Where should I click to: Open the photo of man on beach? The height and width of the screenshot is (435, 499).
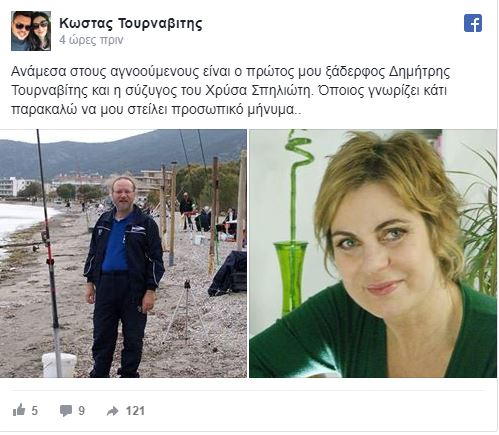(123, 253)
